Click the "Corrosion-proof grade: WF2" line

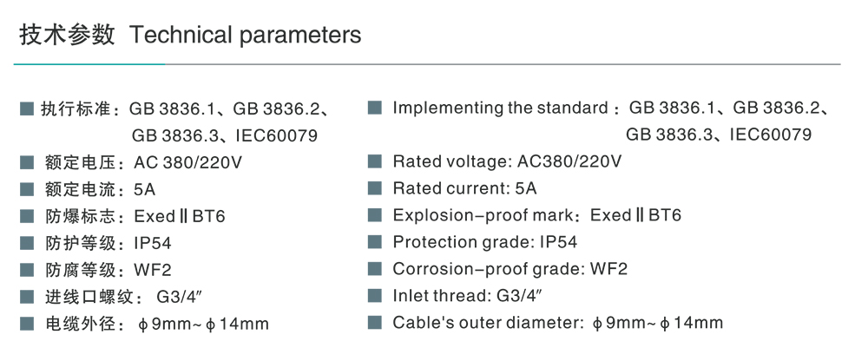pyautogui.click(x=510, y=269)
